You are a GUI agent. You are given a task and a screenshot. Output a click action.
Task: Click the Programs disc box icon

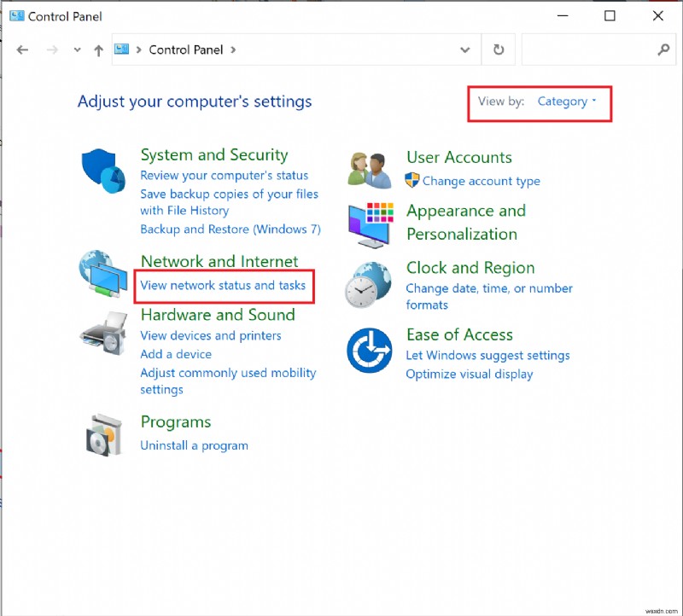coord(103,435)
